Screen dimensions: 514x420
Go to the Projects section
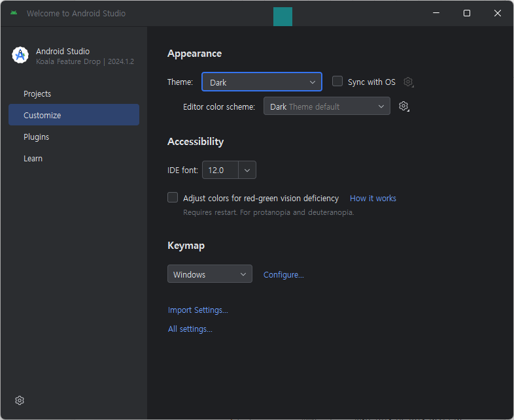pos(74,94)
